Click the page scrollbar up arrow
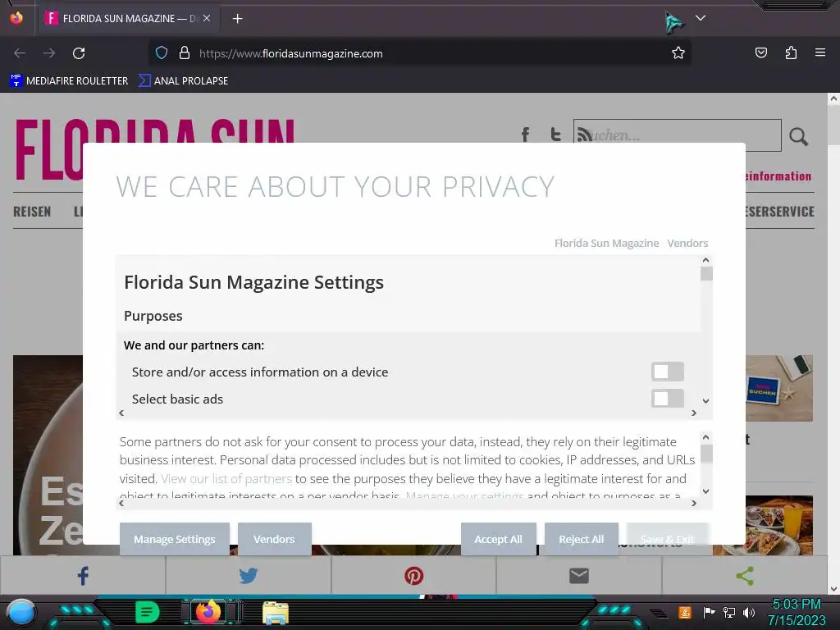The width and height of the screenshot is (840, 630). pos(833,98)
